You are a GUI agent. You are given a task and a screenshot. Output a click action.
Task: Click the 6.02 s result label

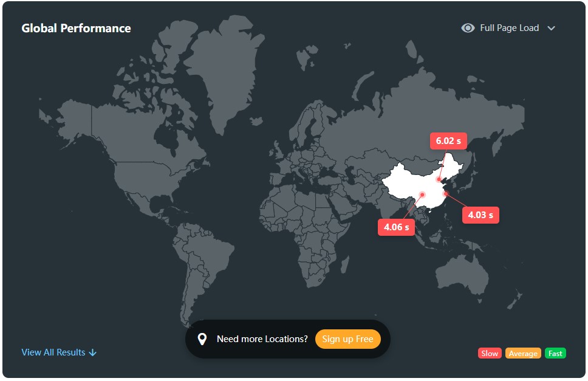tap(448, 141)
